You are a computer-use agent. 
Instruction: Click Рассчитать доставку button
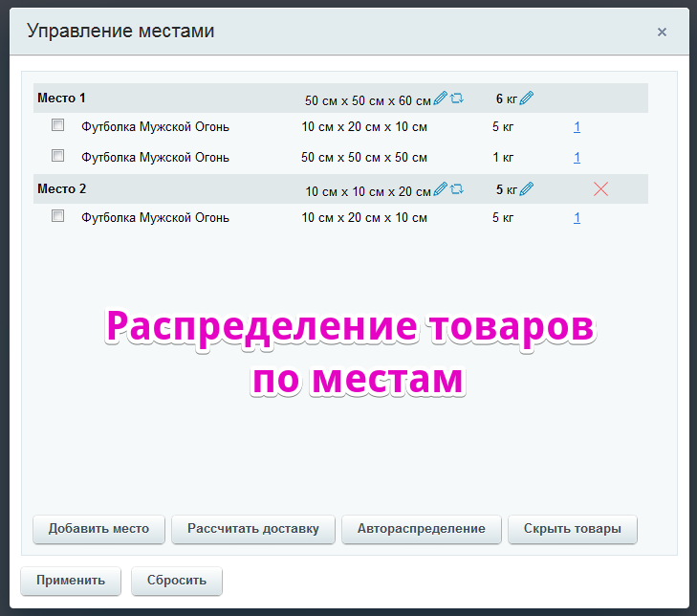point(253,529)
